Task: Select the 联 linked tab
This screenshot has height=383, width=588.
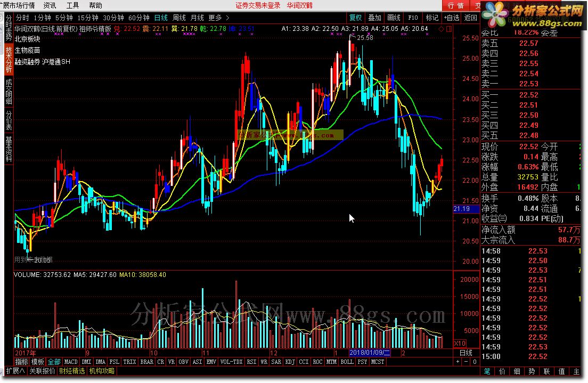Action: (x=547, y=371)
